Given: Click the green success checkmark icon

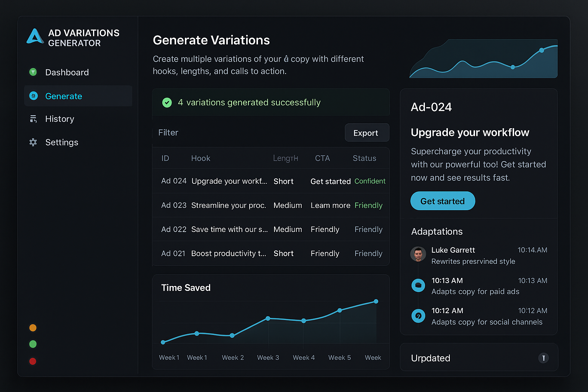Looking at the screenshot, I should [167, 102].
